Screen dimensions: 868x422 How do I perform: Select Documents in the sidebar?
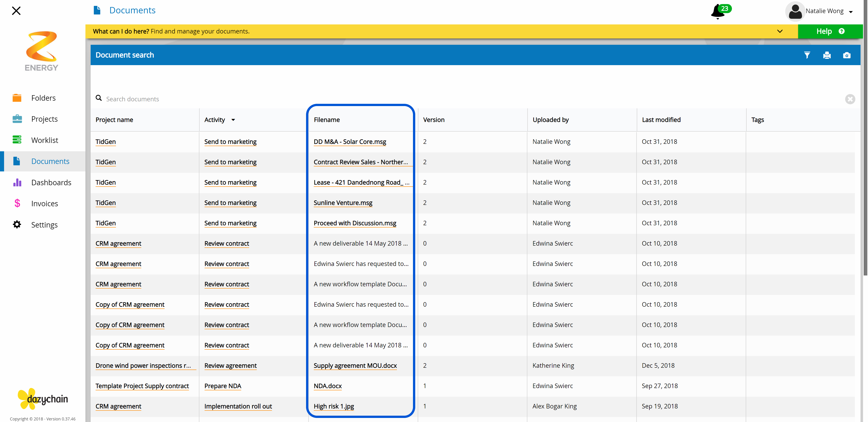pos(50,161)
